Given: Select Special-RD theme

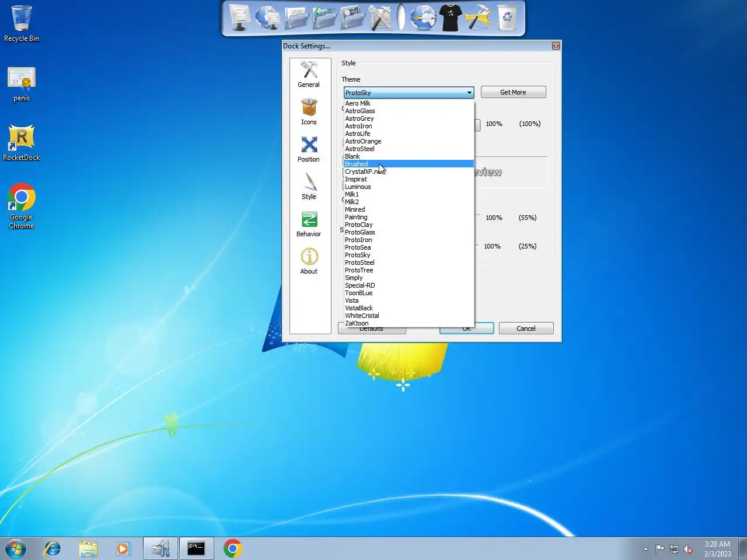Looking at the screenshot, I should coord(409,285).
